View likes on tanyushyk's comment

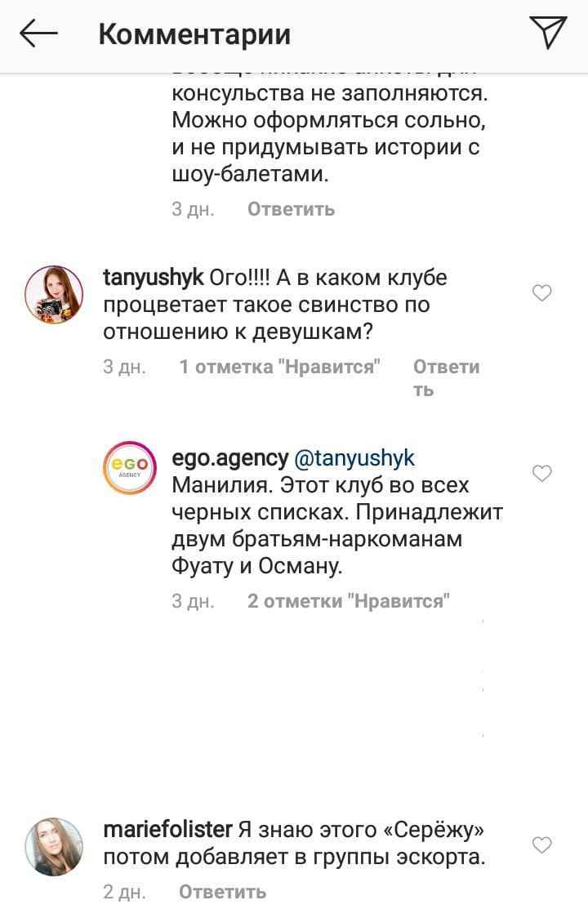click(x=280, y=367)
